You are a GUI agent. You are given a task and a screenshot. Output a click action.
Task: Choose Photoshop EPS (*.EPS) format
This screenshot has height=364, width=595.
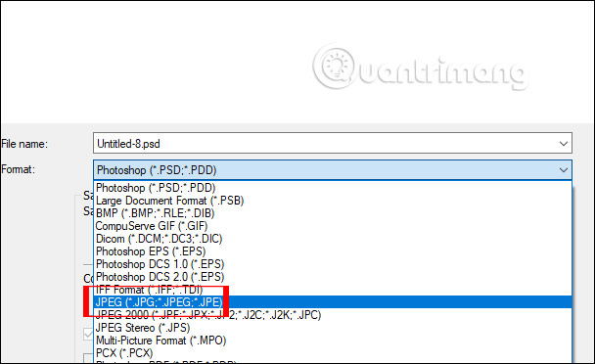click(x=333, y=251)
